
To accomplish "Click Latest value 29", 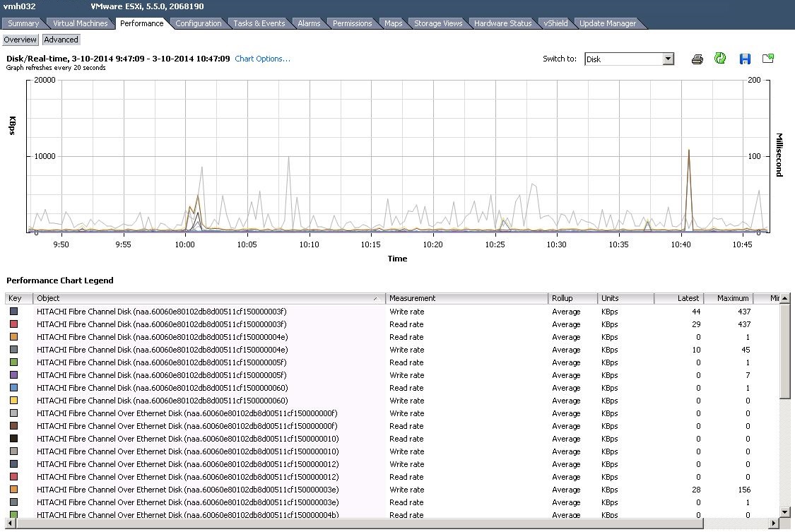I will [696, 324].
